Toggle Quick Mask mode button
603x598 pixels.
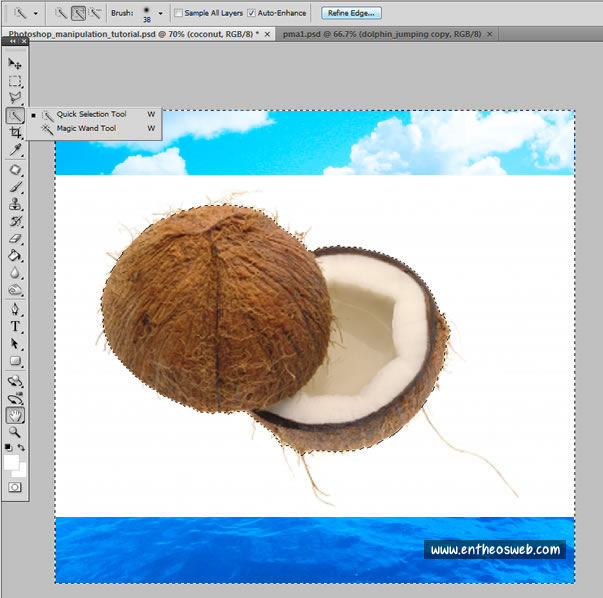(x=15, y=486)
